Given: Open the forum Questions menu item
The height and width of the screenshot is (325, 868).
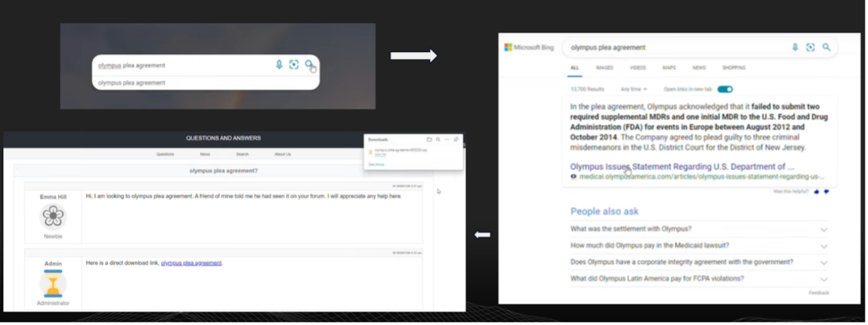Looking at the screenshot, I should pyautogui.click(x=166, y=154).
